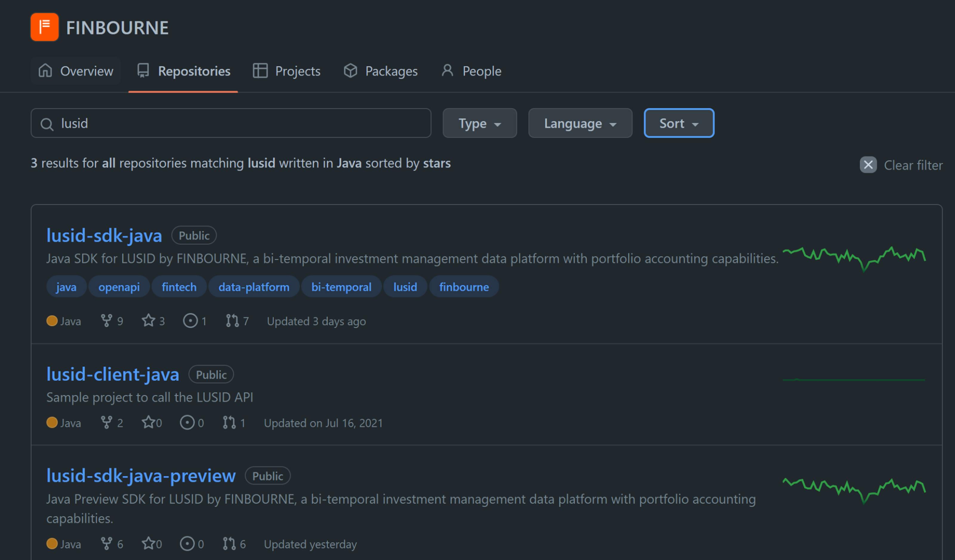The image size is (955, 560).
Task: Click the Public badge beside lusid-sdk-java
Action: click(194, 235)
